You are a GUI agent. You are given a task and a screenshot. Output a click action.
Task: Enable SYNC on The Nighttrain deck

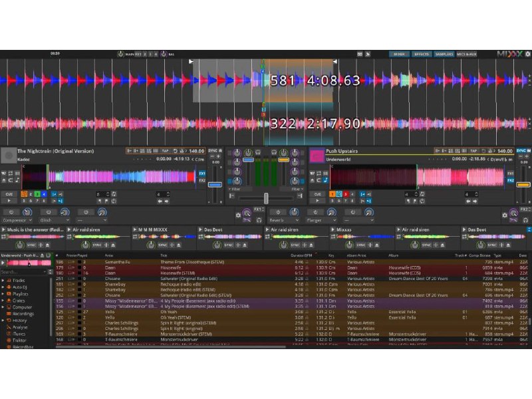point(213,151)
